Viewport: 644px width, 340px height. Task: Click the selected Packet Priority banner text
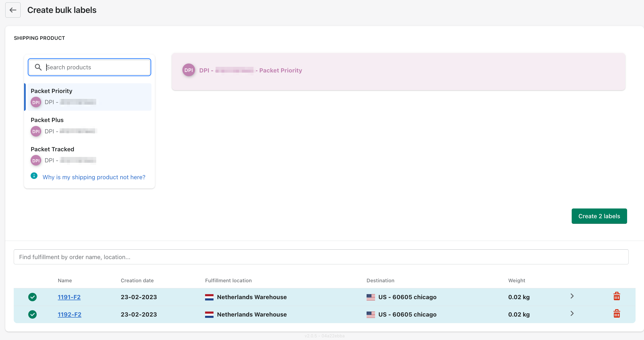click(250, 70)
